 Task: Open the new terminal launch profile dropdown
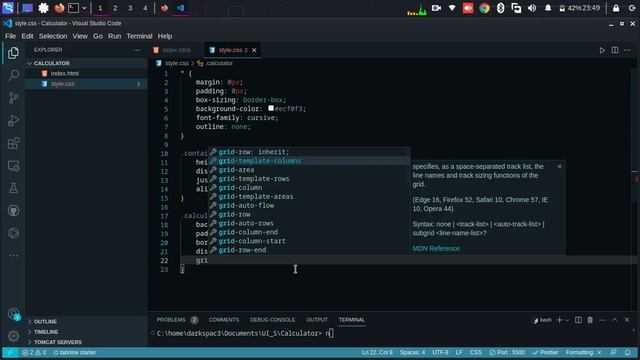(x=567, y=320)
